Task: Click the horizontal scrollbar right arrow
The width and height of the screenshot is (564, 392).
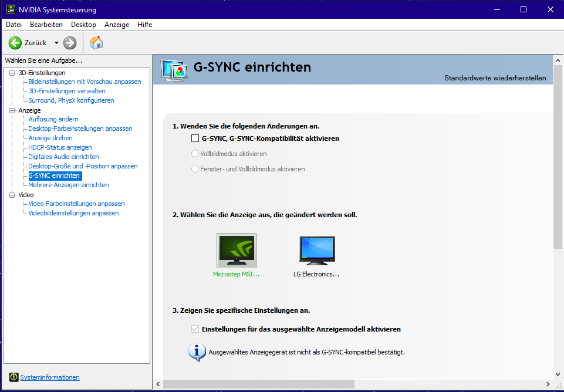Action: pyautogui.click(x=548, y=384)
